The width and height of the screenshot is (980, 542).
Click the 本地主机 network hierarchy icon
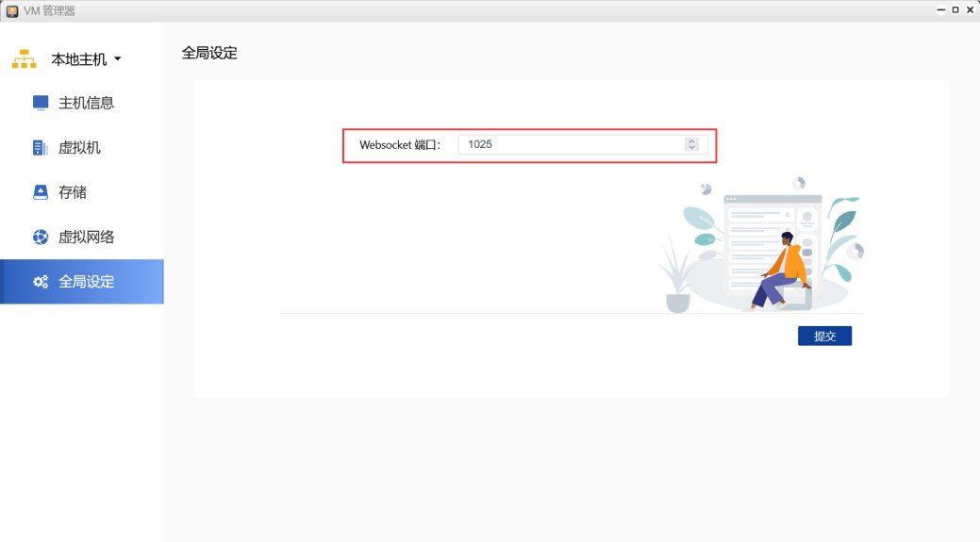click(24, 59)
